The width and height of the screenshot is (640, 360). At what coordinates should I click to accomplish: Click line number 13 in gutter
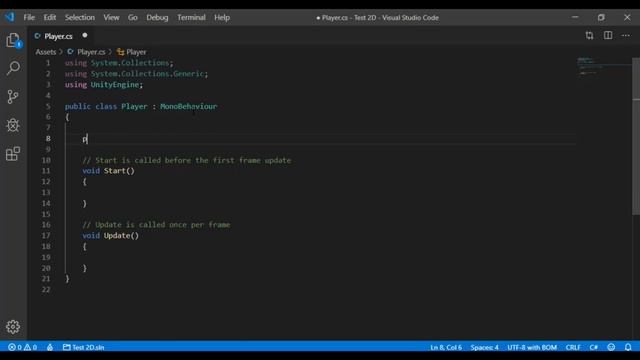pos(46,192)
